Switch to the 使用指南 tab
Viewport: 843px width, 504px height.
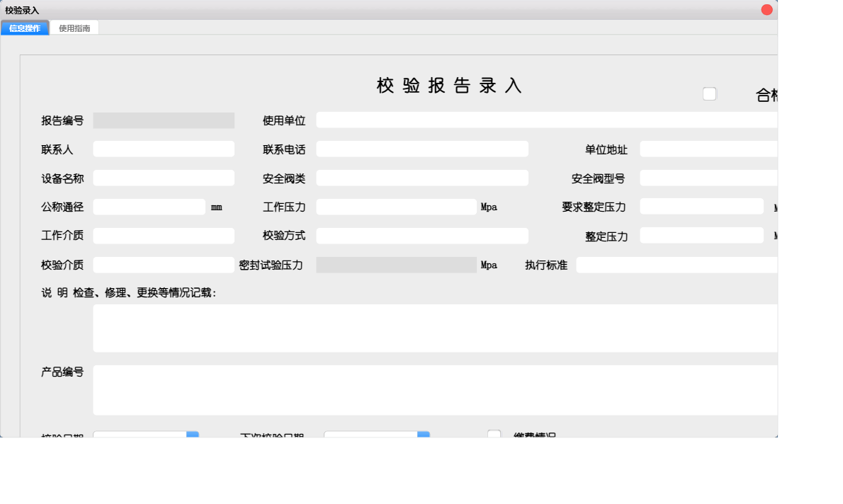(74, 28)
